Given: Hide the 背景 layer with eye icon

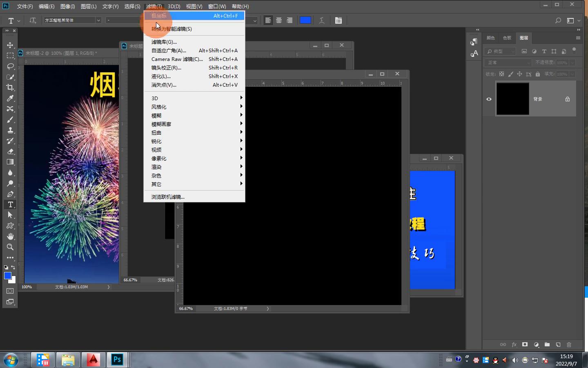Looking at the screenshot, I should [x=489, y=99].
